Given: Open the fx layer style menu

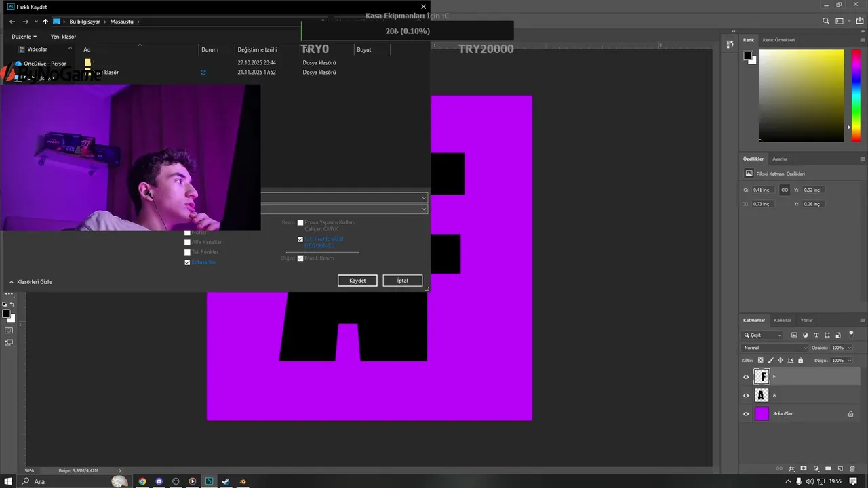Looking at the screenshot, I should 791,468.
